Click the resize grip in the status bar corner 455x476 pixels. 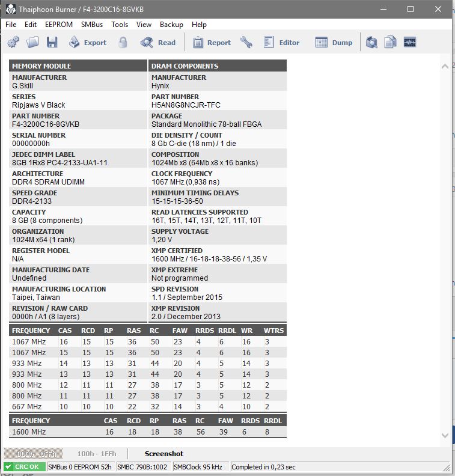[x=446, y=467]
